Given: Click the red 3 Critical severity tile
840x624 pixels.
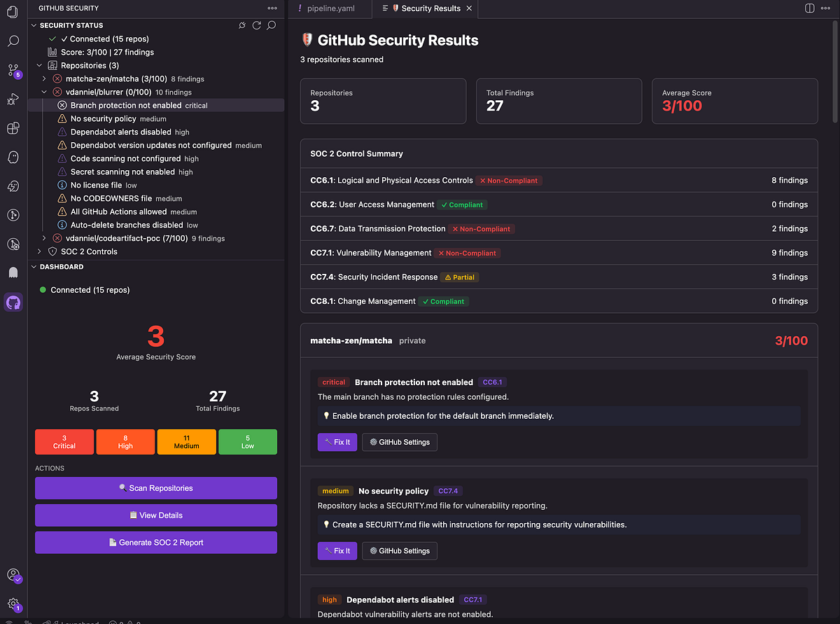Looking at the screenshot, I should [64, 442].
